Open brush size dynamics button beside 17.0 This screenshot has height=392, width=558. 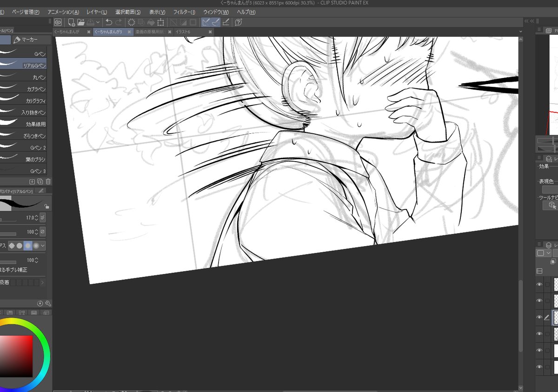click(x=43, y=217)
